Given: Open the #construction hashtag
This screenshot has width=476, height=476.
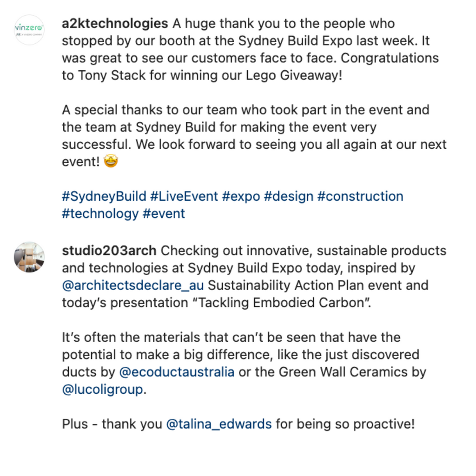Looking at the screenshot, I should [360, 197].
